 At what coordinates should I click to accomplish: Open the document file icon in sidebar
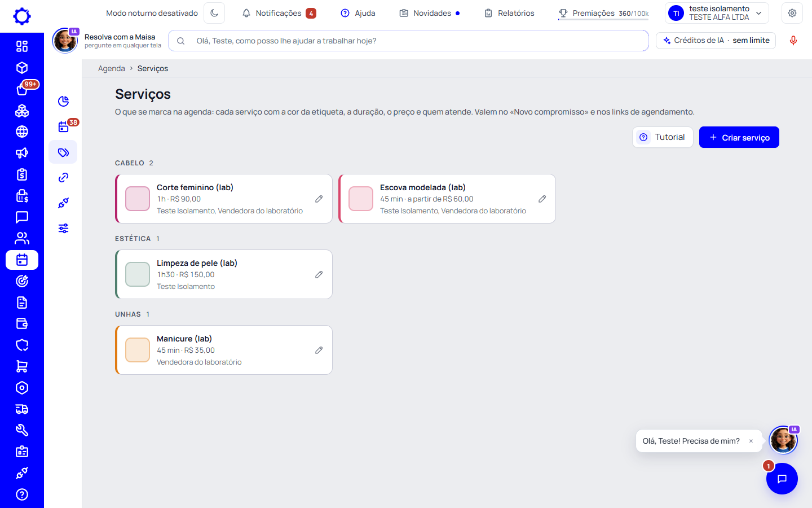coord(22,303)
